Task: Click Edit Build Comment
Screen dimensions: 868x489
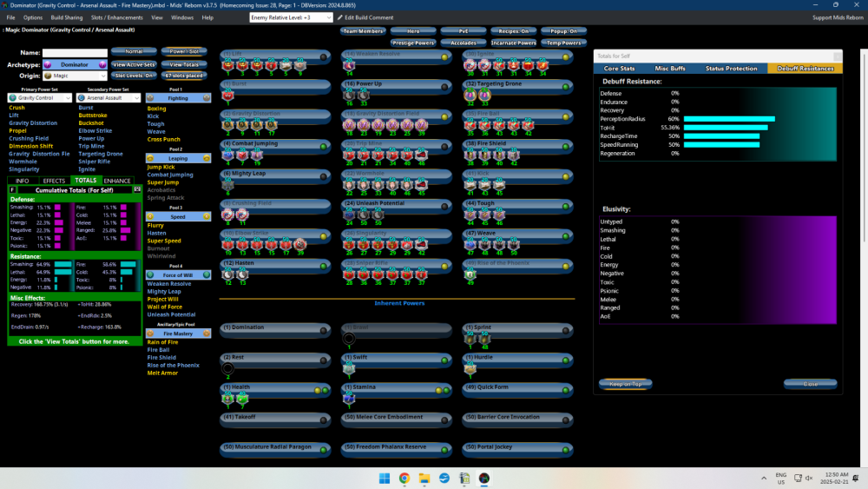Action: click(x=365, y=17)
